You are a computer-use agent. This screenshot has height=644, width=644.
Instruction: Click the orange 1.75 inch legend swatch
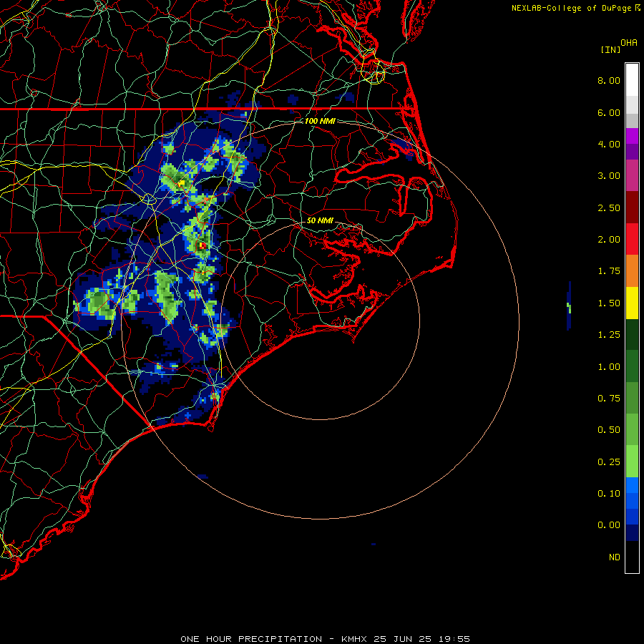pos(632,271)
